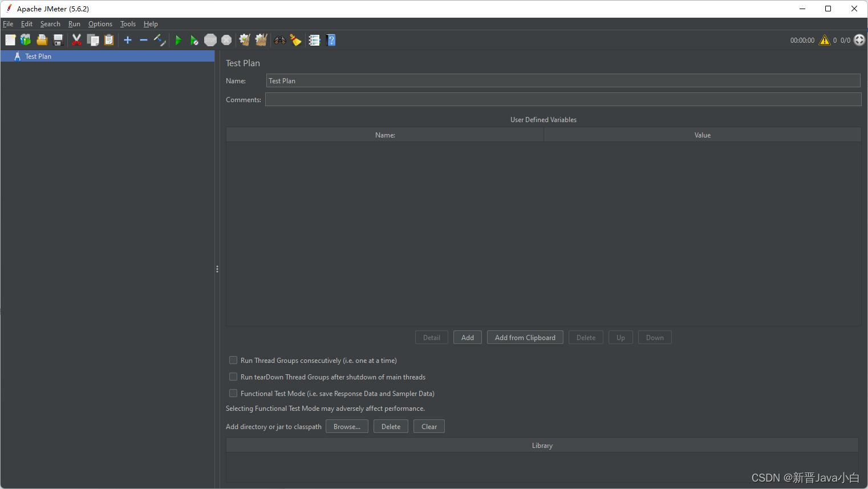The image size is (868, 489).
Task: Open the Tools menu
Action: 128,24
